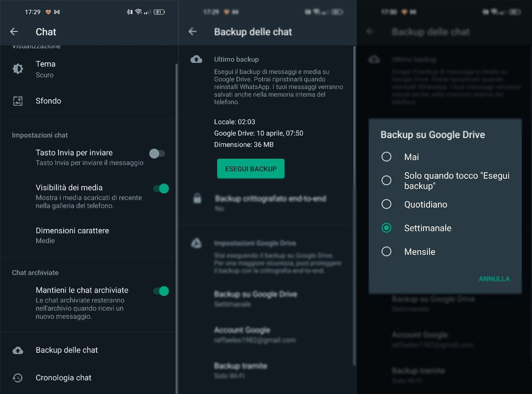Click the Google Drive icon in backup settings
532x394 pixels.
tap(197, 243)
